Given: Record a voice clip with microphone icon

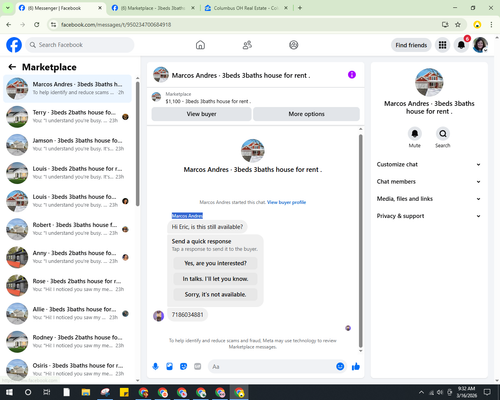Looking at the screenshot, I should (x=155, y=367).
